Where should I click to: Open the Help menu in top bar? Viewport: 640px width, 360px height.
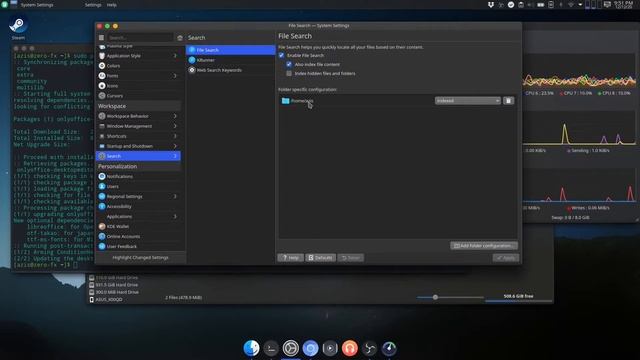coord(111,5)
